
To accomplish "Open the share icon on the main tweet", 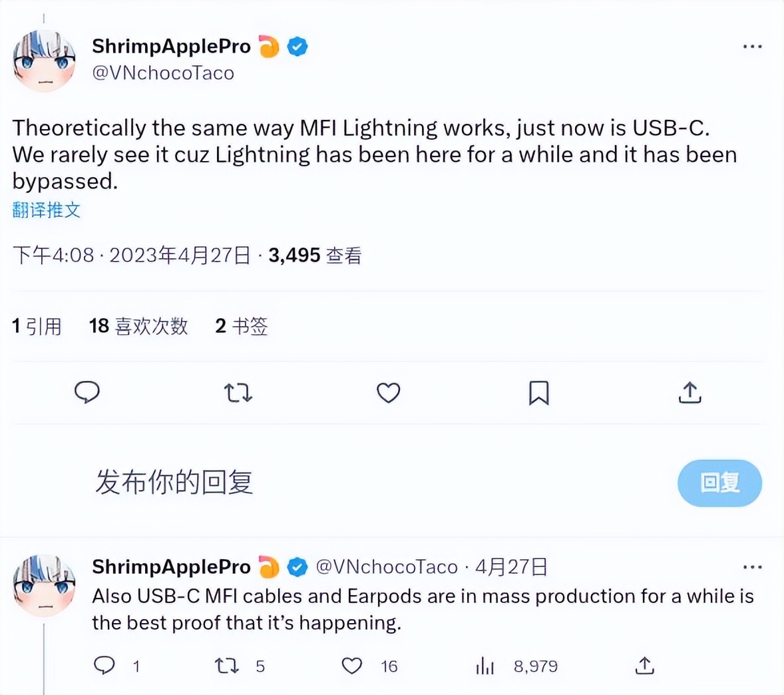I will click(x=690, y=393).
